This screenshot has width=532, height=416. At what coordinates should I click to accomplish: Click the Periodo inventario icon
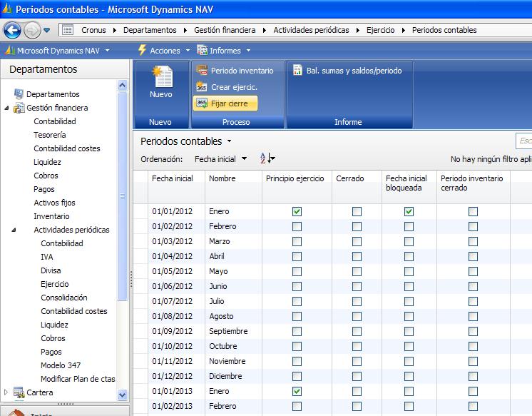click(x=202, y=71)
